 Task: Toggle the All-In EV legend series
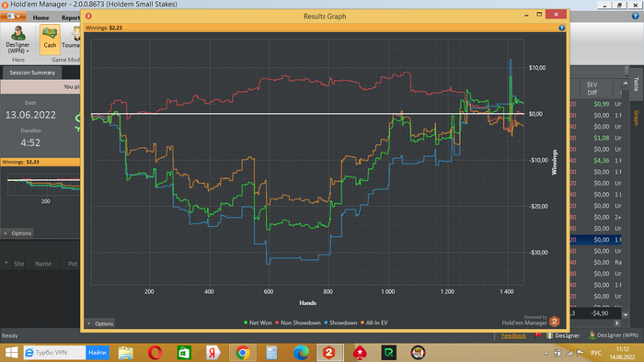[x=374, y=322]
